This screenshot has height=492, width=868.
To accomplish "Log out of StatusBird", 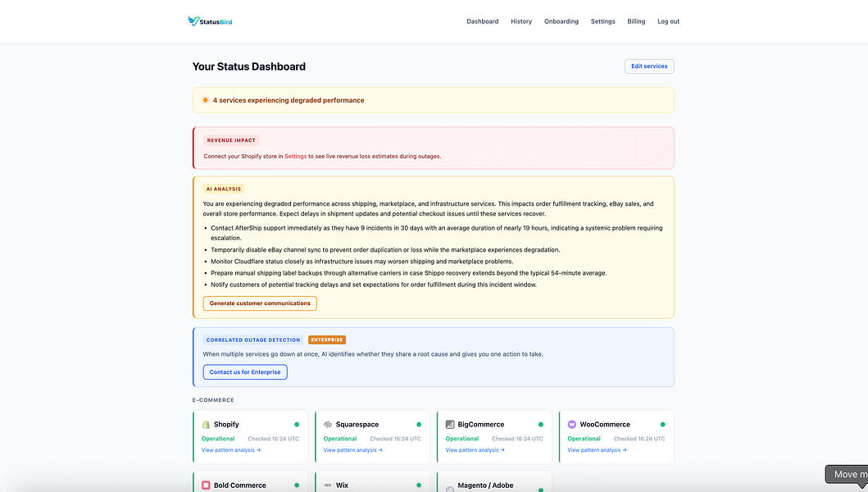I will [668, 21].
